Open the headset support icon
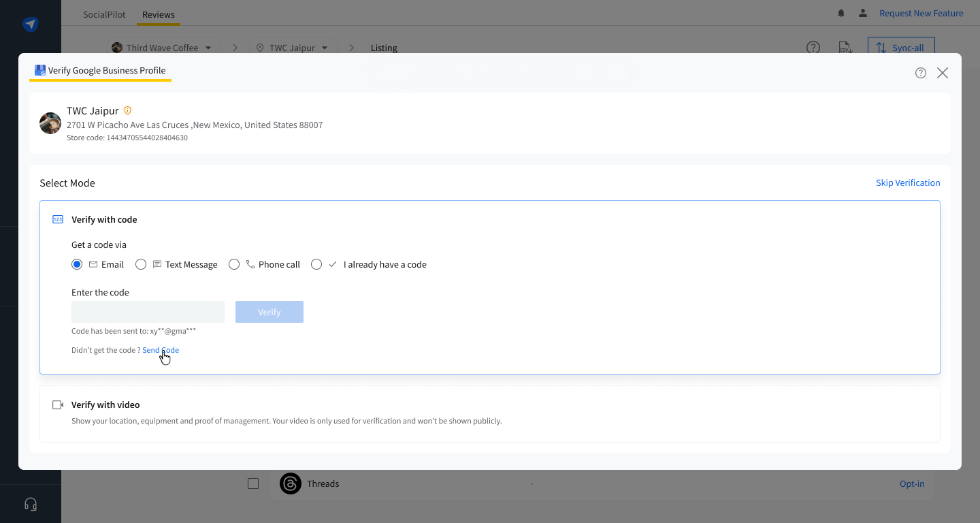 click(x=31, y=504)
